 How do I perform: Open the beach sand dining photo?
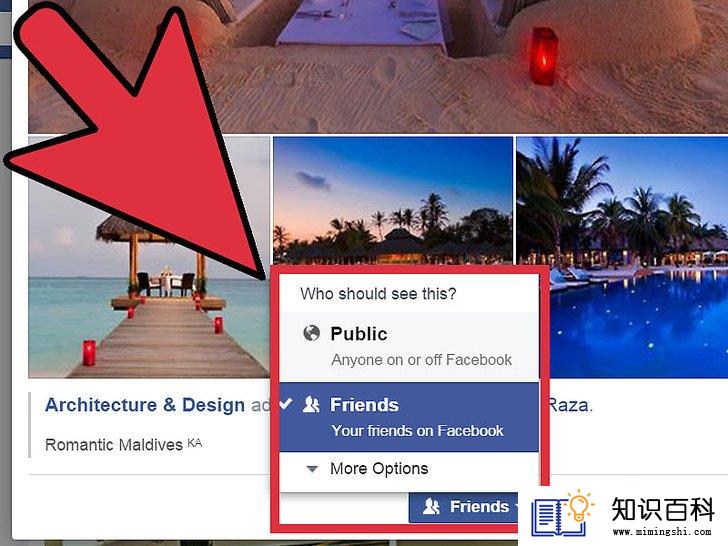click(x=378, y=66)
